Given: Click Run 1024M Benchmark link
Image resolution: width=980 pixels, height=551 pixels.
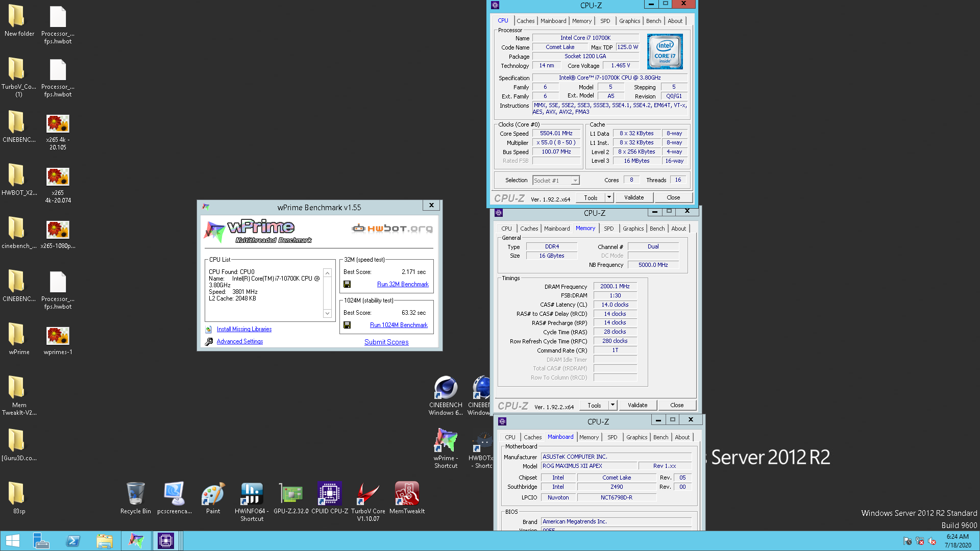Looking at the screenshot, I should click(x=399, y=325).
